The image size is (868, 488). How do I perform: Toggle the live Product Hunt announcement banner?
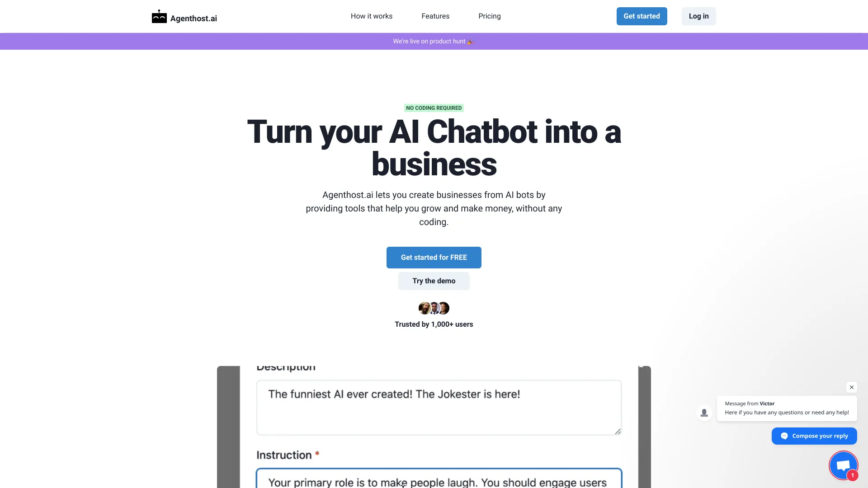click(434, 41)
